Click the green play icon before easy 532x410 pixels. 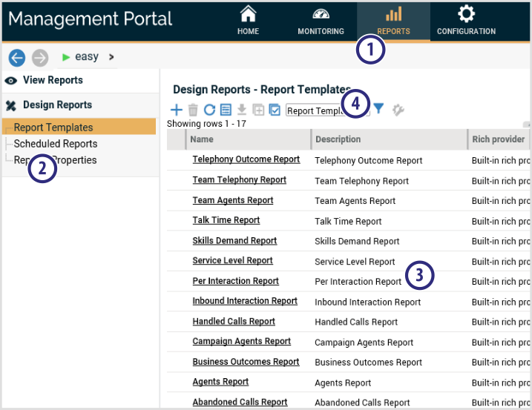pos(66,57)
